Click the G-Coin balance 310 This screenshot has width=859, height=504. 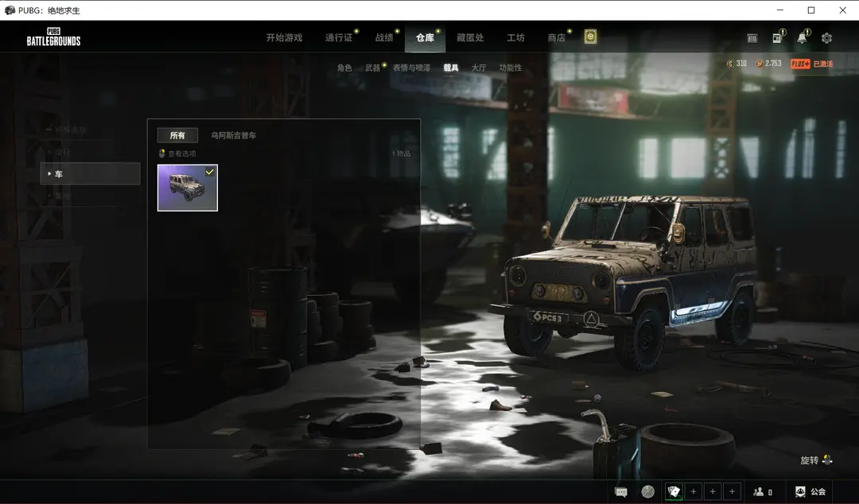click(x=737, y=64)
